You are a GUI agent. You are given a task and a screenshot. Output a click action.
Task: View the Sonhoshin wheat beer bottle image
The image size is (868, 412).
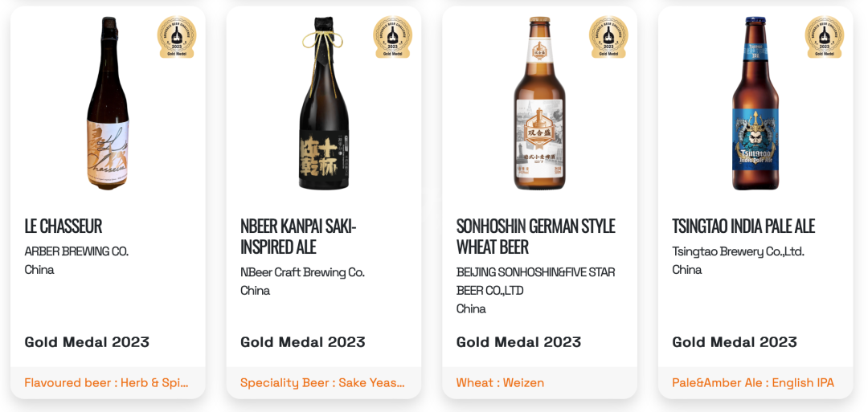coord(540,103)
